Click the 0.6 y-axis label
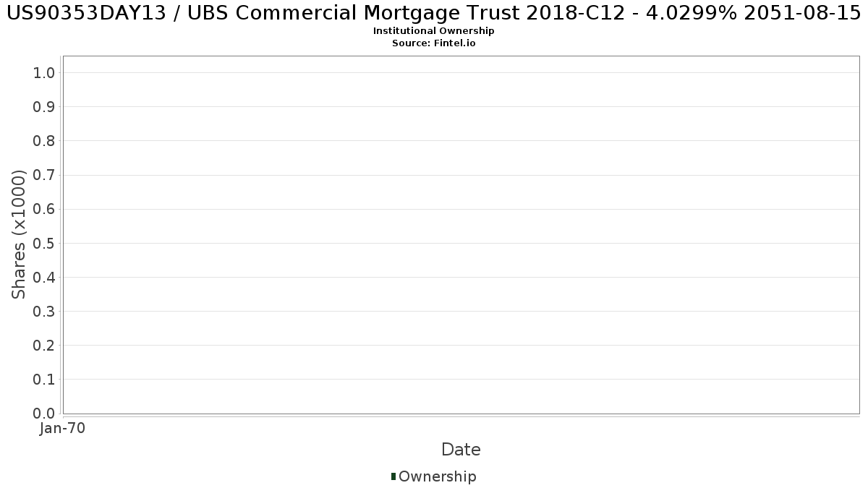Image resolution: width=868 pixels, height=488 pixels. coord(44,209)
